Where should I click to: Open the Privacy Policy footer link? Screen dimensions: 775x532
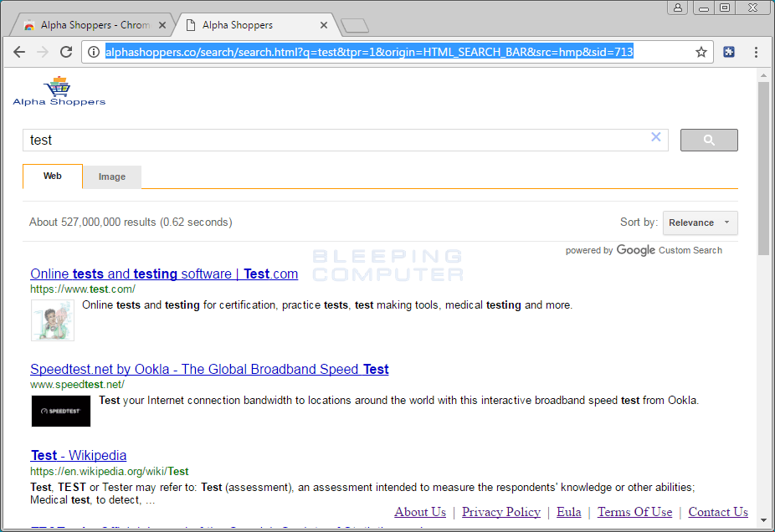click(501, 512)
